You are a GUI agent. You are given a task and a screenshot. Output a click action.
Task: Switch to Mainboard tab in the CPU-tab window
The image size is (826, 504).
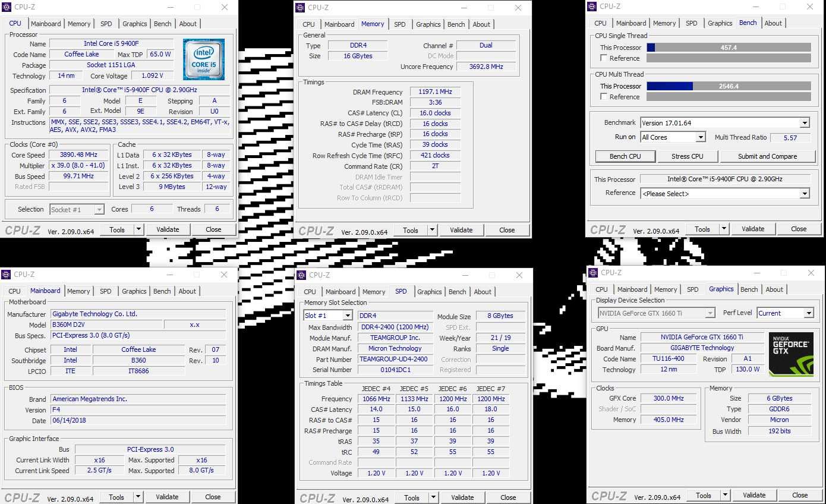pyautogui.click(x=46, y=24)
